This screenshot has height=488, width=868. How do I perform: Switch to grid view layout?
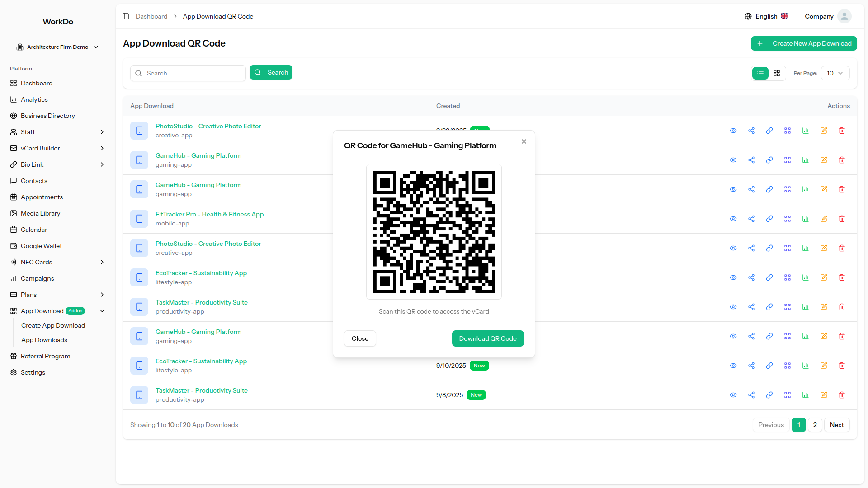point(777,73)
